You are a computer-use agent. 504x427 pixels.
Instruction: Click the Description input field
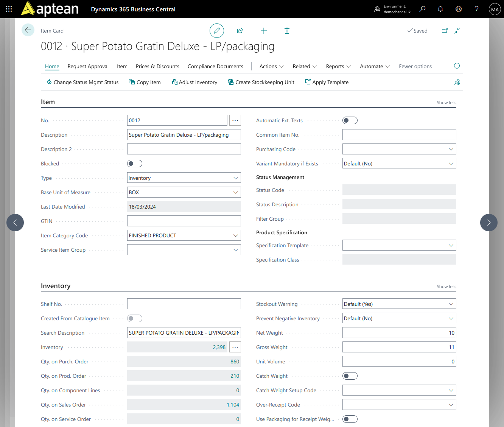(x=184, y=135)
